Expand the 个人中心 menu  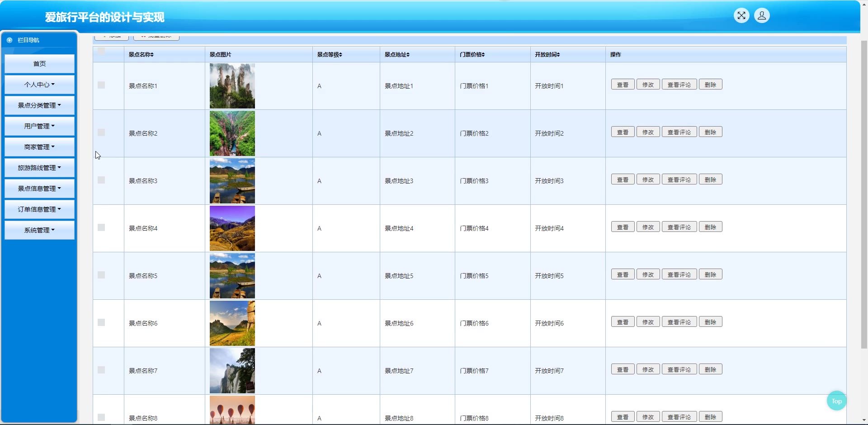(39, 85)
